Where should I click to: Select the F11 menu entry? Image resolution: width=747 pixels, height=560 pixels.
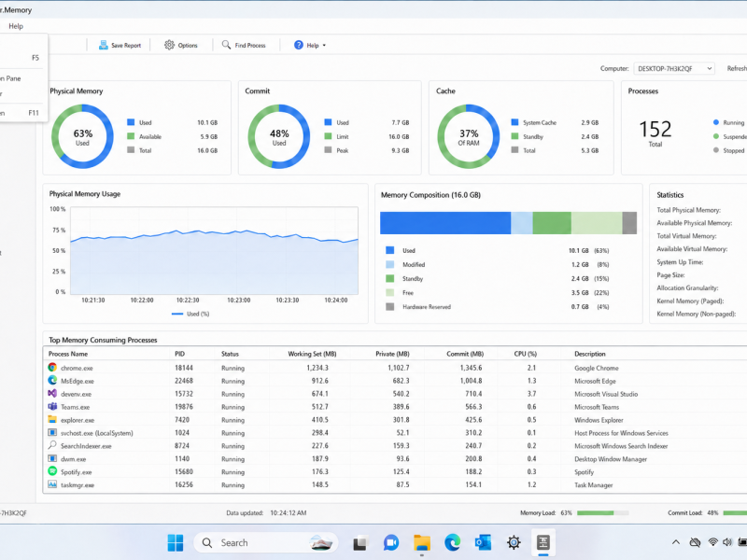(x=21, y=113)
